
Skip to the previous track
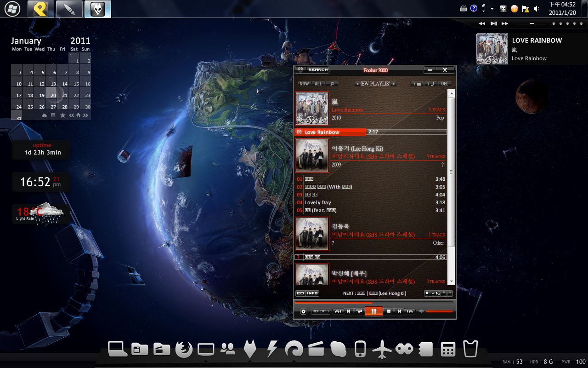(x=348, y=311)
